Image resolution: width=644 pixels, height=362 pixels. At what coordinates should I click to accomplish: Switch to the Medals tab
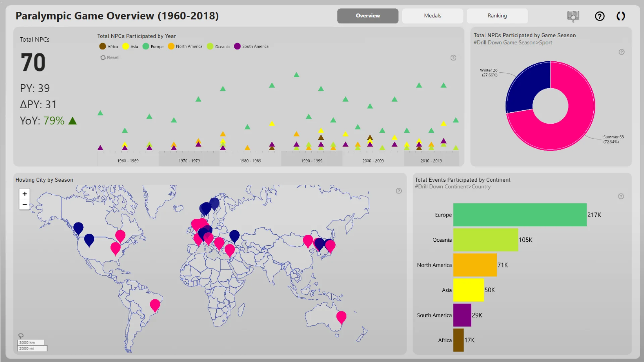tap(432, 16)
